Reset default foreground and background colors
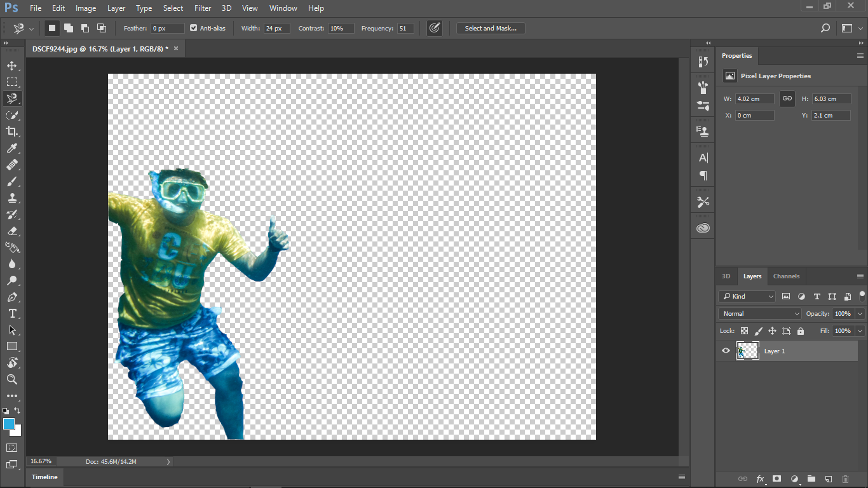The image size is (868, 488). pos(6,411)
